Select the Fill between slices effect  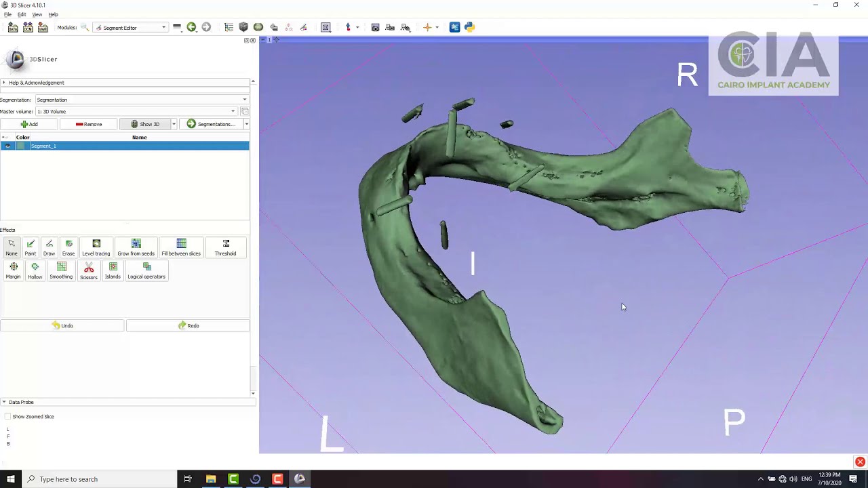click(181, 247)
